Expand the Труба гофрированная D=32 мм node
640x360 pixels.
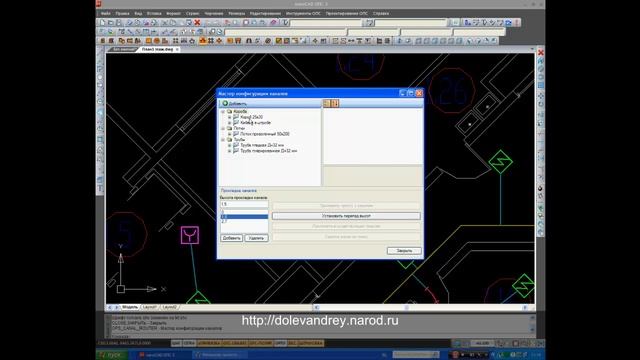click(229, 151)
